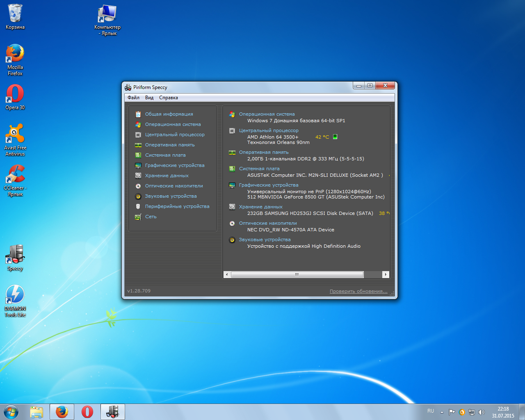The image size is (525, 420).
Task: Open Windows Explorer from the taskbar
Action: pos(37,412)
